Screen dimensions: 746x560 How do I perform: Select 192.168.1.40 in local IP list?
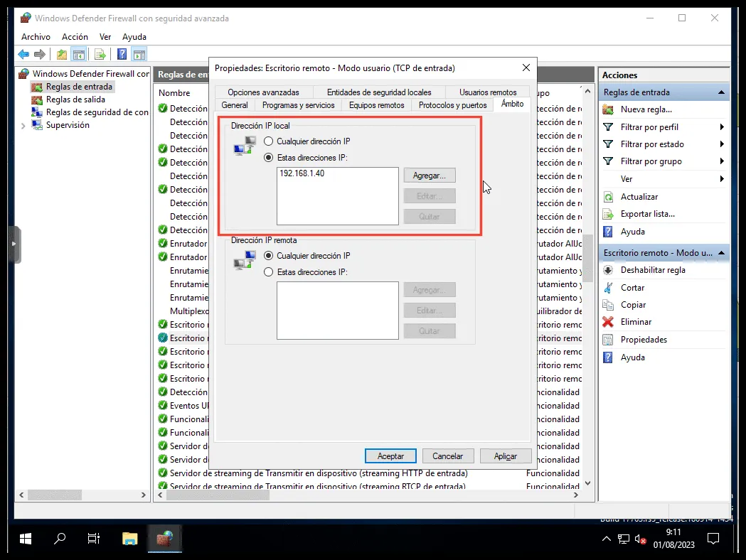[x=302, y=173]
